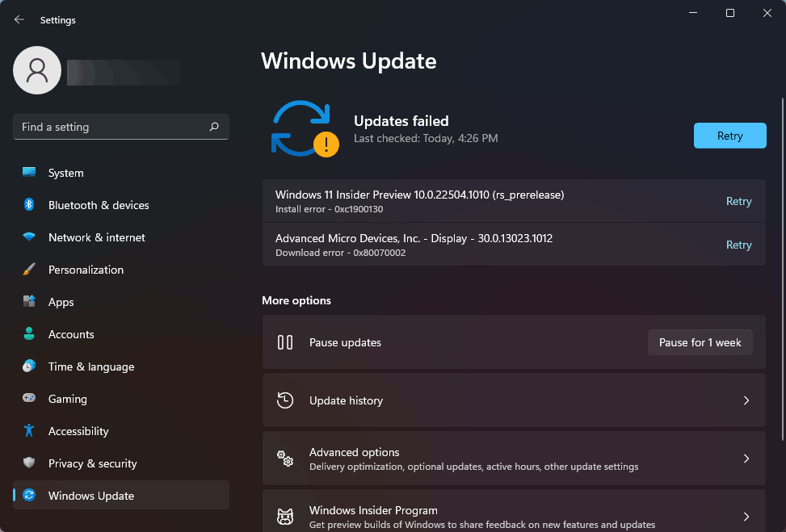The height and width of the screenshot is (532, 786).
Task: Click the Windows Insider Program ninja cat icon
Action: pyautogui.click(x=284, y=516)
